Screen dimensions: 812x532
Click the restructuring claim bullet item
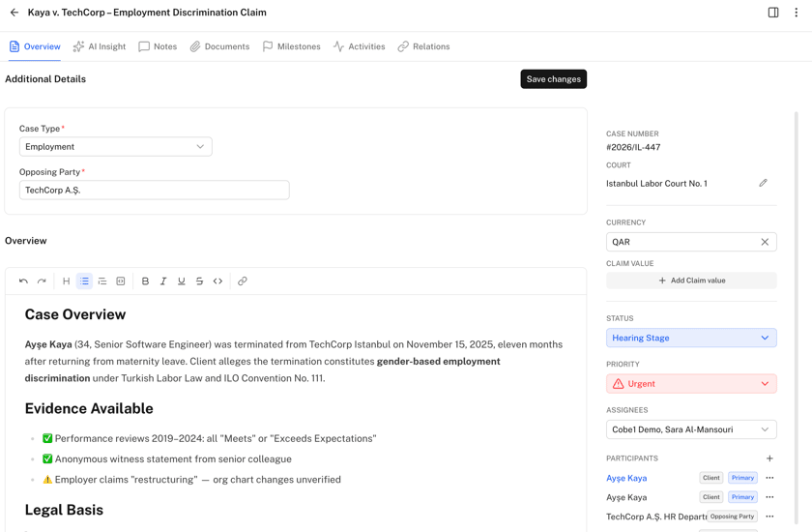(191, 480)
